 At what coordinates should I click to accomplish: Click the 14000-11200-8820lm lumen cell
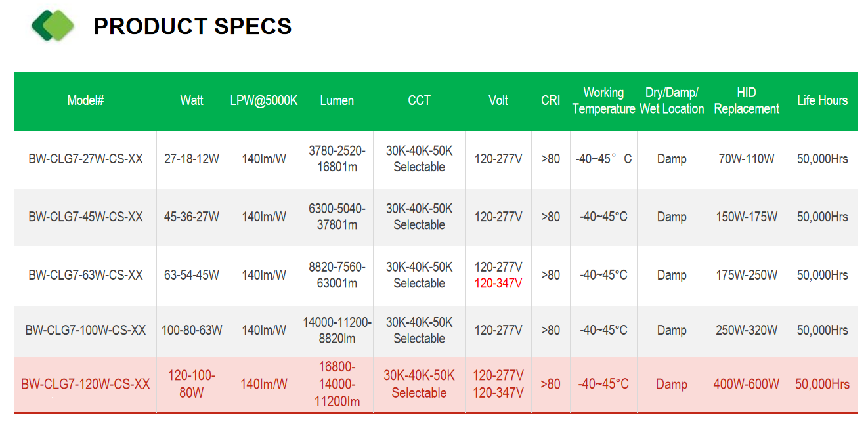(x=337, y=330)
